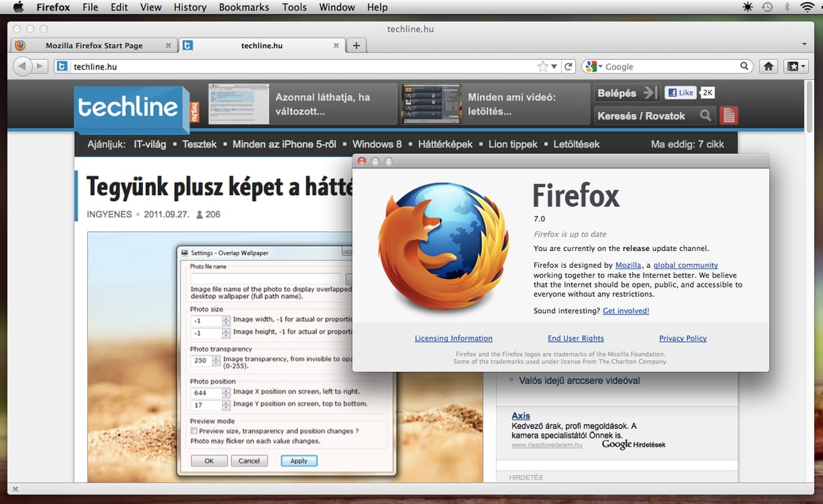823x504 pixels.
Task: Click the search magnifier icon in toolbar
Action: tap(744, 66)
